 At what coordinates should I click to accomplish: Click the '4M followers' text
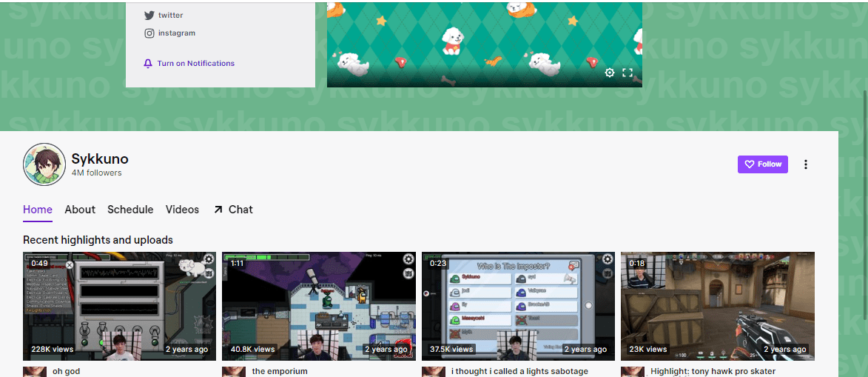[96, 173]
